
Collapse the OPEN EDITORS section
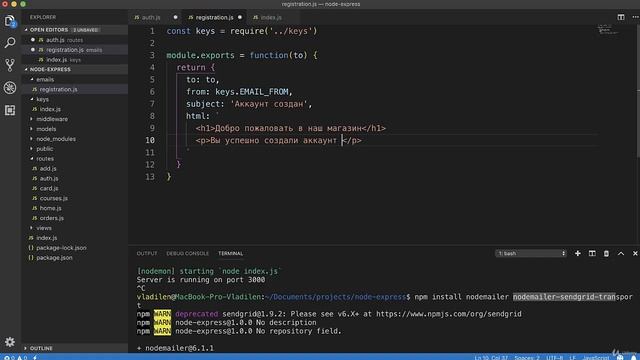(48, 30)
